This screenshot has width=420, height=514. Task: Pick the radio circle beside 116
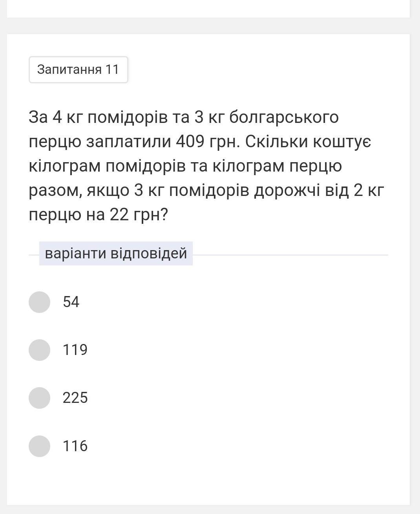tap(39, 446)
